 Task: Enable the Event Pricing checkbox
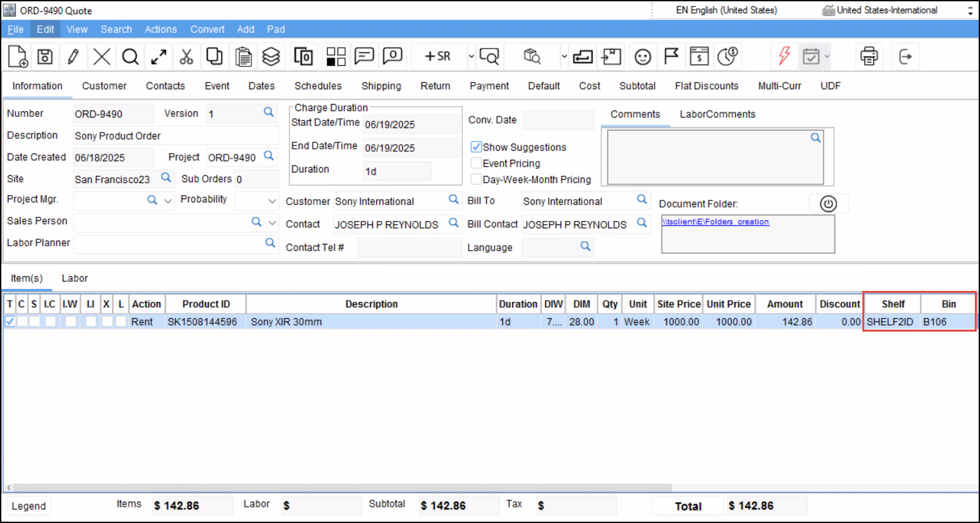point(476,164)
